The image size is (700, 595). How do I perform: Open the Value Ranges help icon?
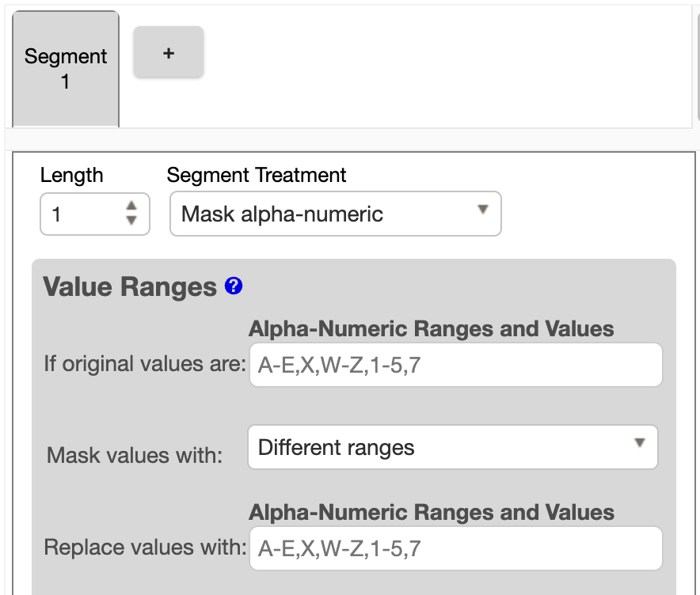pyautogui.click(x=234, y=286)
